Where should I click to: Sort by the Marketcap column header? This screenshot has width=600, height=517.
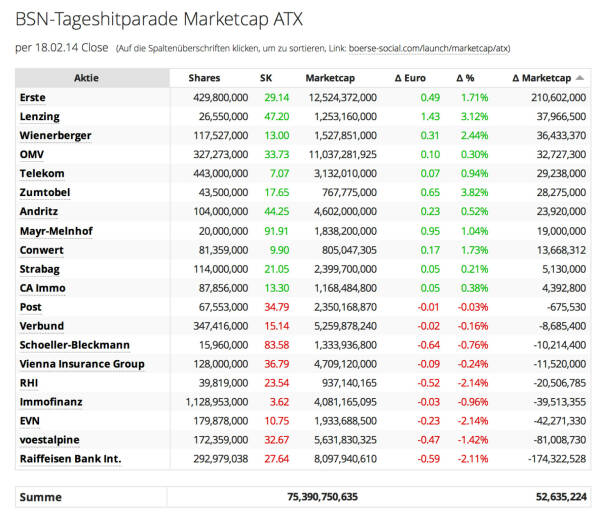pos(330,78)
